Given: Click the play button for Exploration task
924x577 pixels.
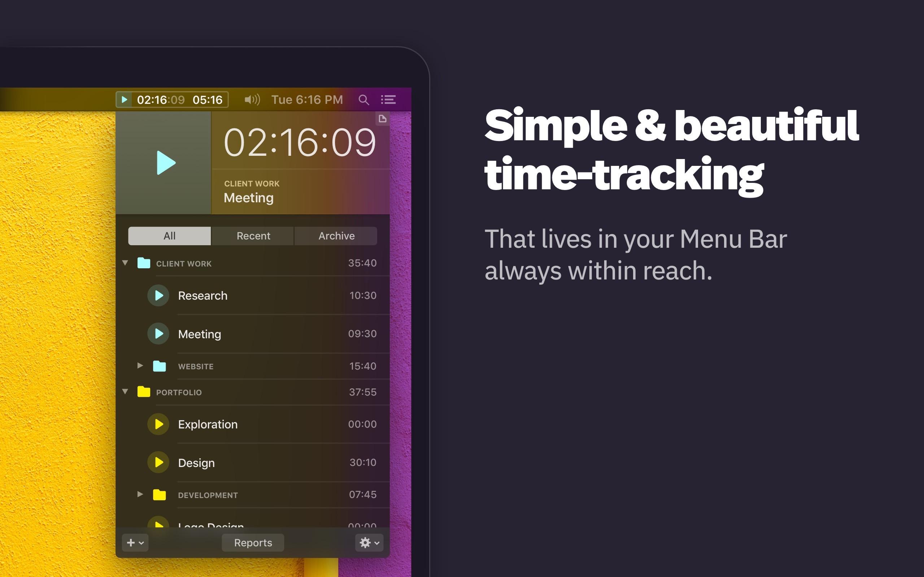Looking at the screenshot, I should click(x=158, y=423).
